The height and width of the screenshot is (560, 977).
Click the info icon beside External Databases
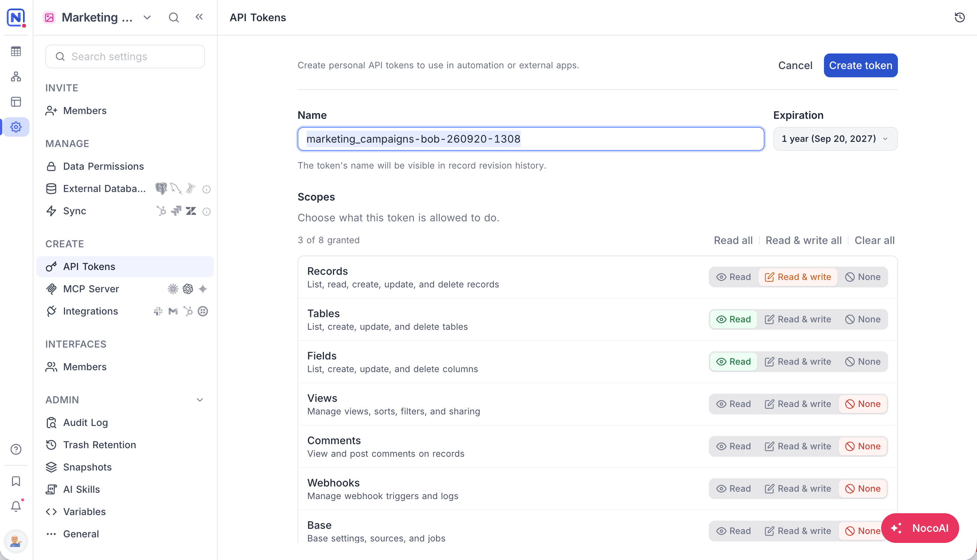click(207, 189)
